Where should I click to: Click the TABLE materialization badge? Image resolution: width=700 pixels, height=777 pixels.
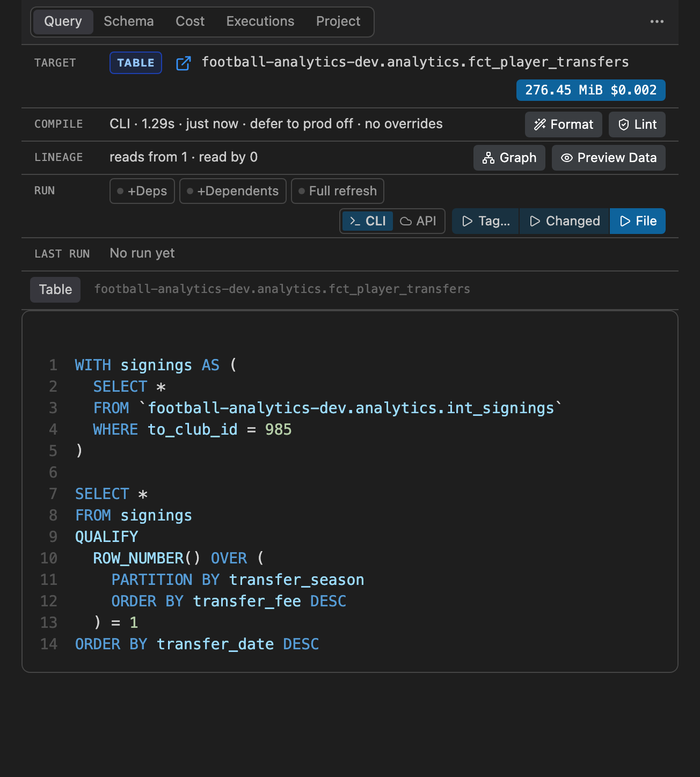click(136, 63)
